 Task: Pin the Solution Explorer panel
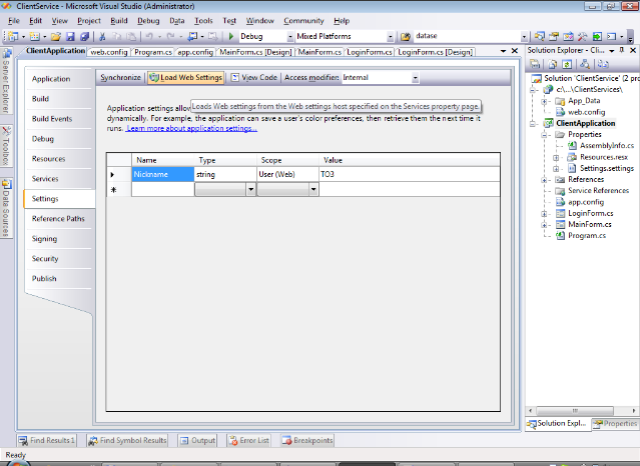pyautogui.click(x=622, y=50)
